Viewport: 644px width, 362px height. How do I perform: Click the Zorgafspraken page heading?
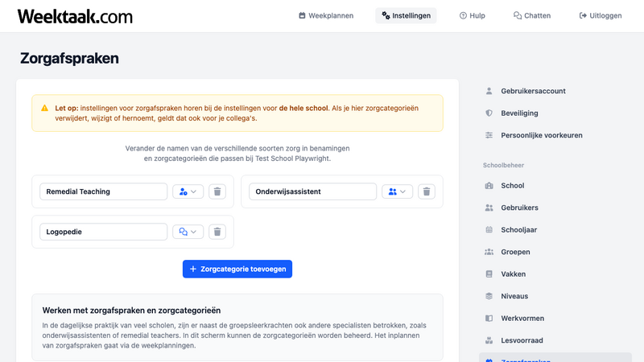tap(69, 58)
